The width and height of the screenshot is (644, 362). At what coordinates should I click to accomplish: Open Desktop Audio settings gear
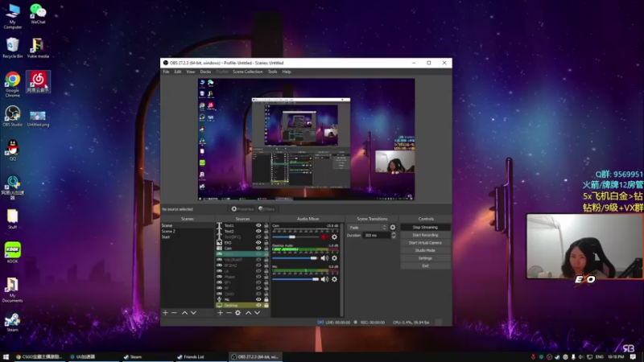click(334, 258)
